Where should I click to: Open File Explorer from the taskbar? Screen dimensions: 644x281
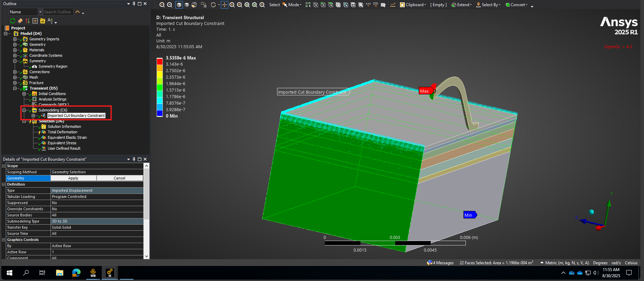[x=60, y=273]
